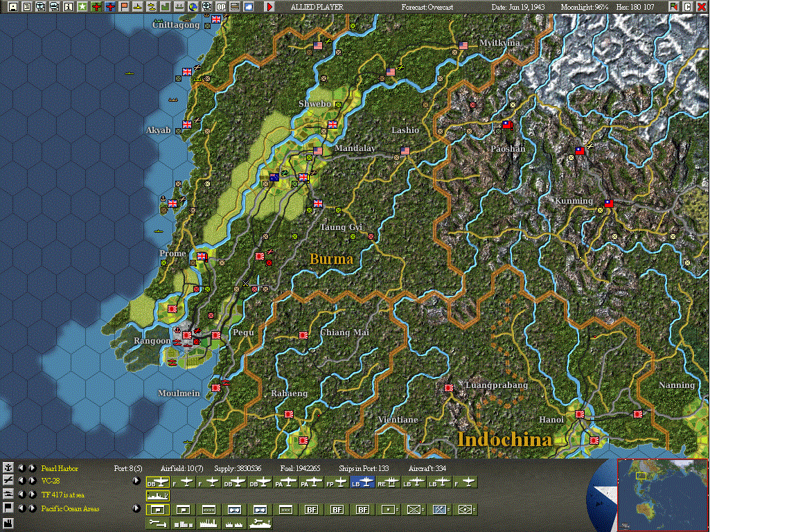Click the Pearl Harbor base name

point(60,468)
